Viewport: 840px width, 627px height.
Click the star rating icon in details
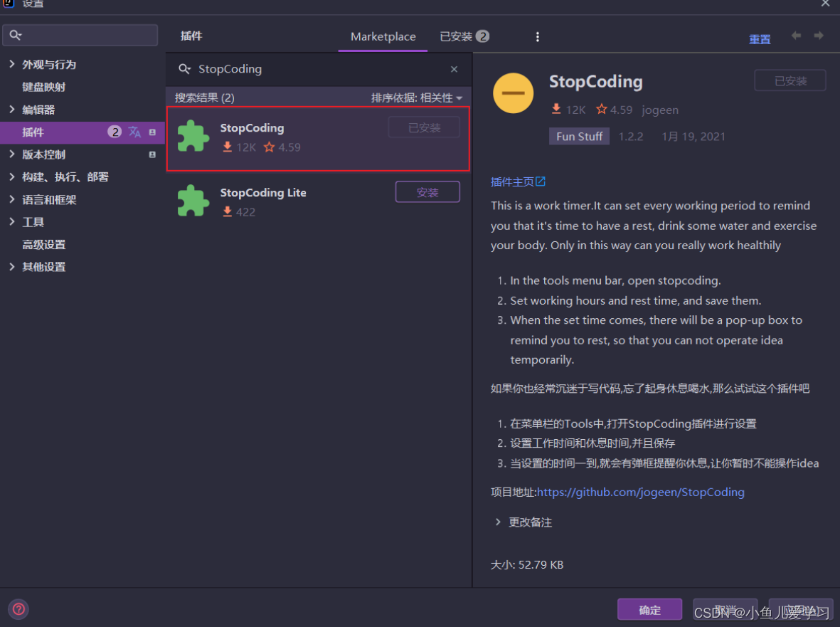pos(602,110)
